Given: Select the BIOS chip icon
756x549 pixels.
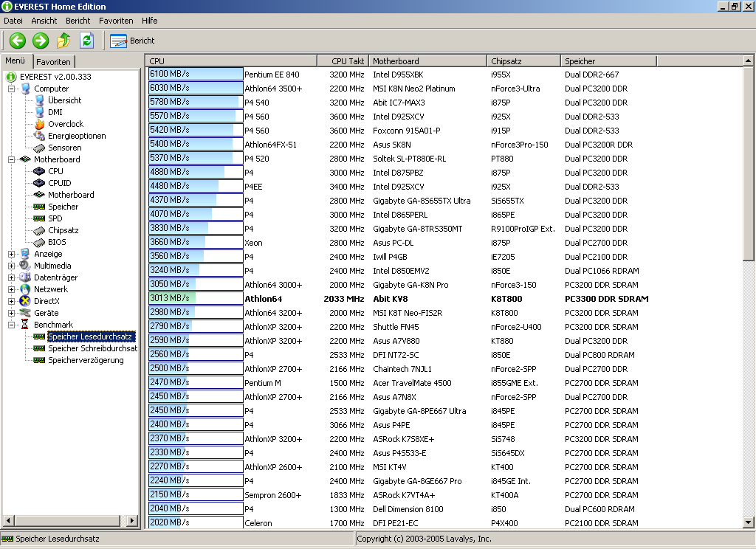Looking at the screenshot, I should pos(39,242).
